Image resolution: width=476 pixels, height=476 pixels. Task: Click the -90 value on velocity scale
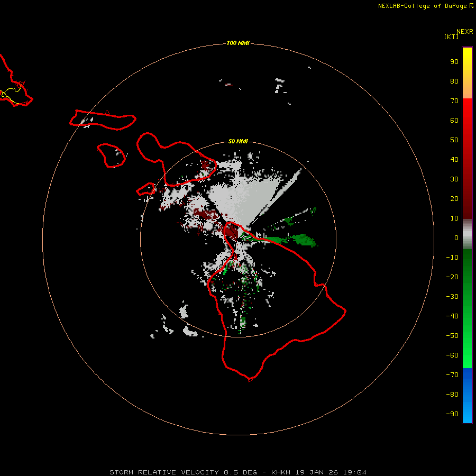point(452,414)
